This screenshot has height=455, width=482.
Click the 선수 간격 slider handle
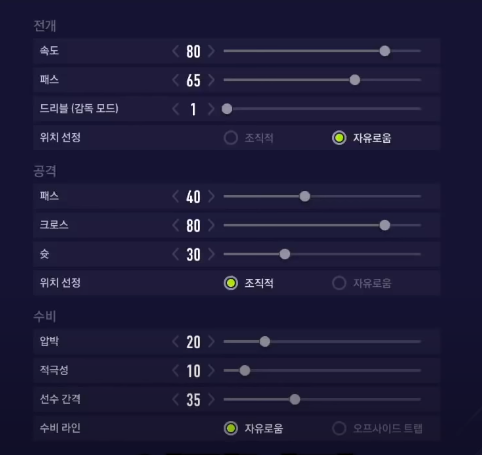coord(295,399)
